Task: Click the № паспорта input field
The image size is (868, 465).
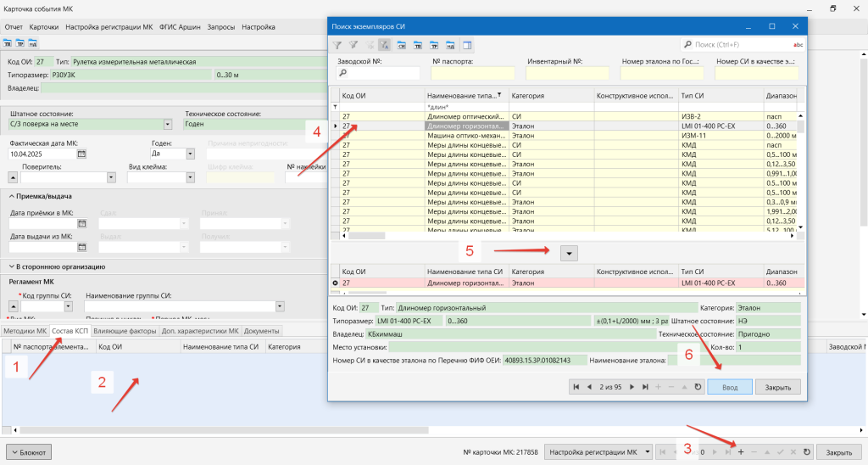Action: pos(473,73)
